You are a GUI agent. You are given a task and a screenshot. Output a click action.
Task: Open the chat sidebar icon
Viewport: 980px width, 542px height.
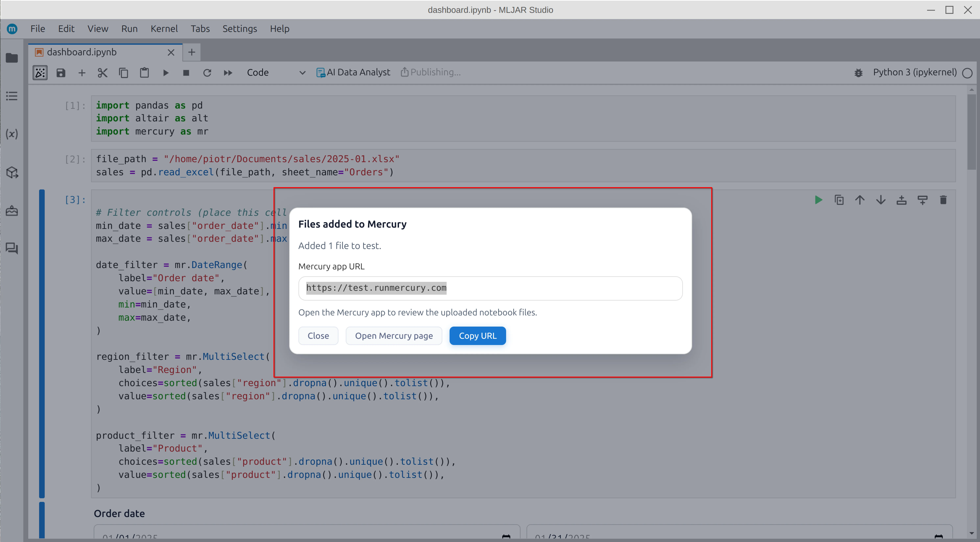click(12, 248)
